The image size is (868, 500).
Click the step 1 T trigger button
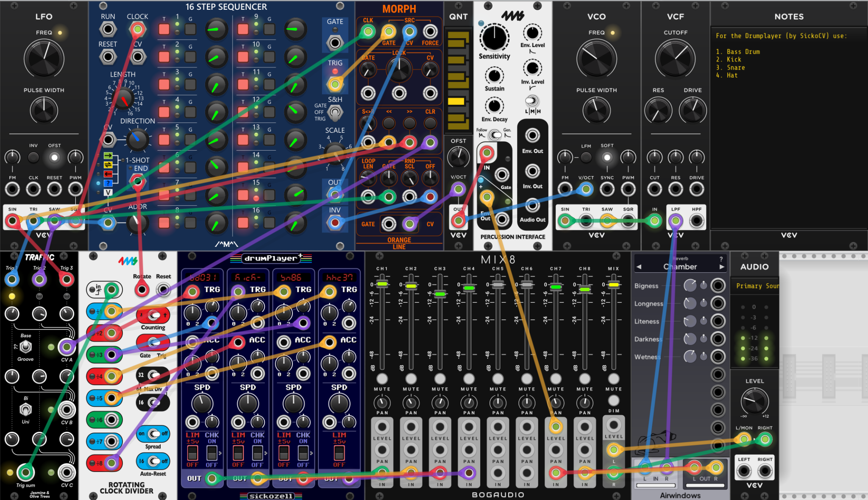[164, 29]
